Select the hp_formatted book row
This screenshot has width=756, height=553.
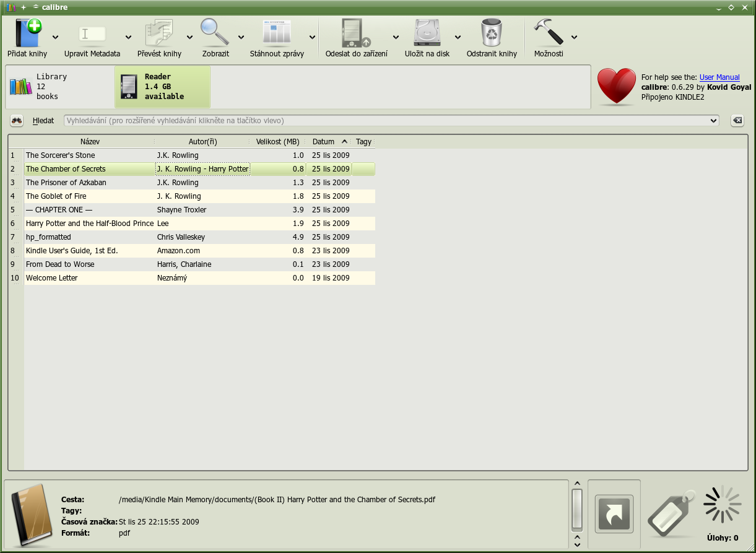[x=192, y=237]
